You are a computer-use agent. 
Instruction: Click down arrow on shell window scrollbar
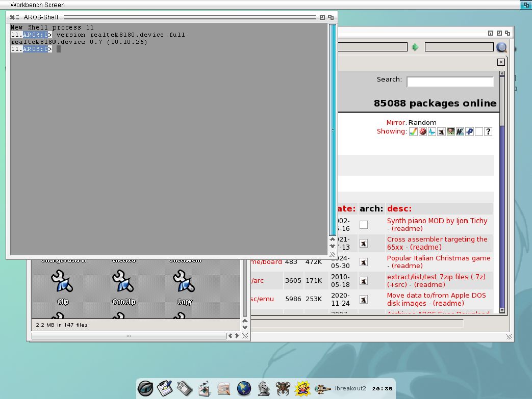(333, 246)
